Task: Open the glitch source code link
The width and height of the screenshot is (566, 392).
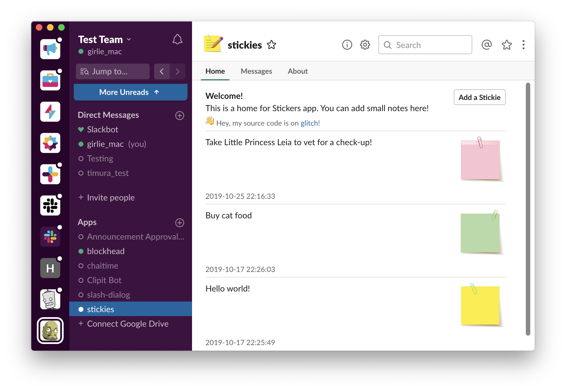Action: click(x=309, y=123)
